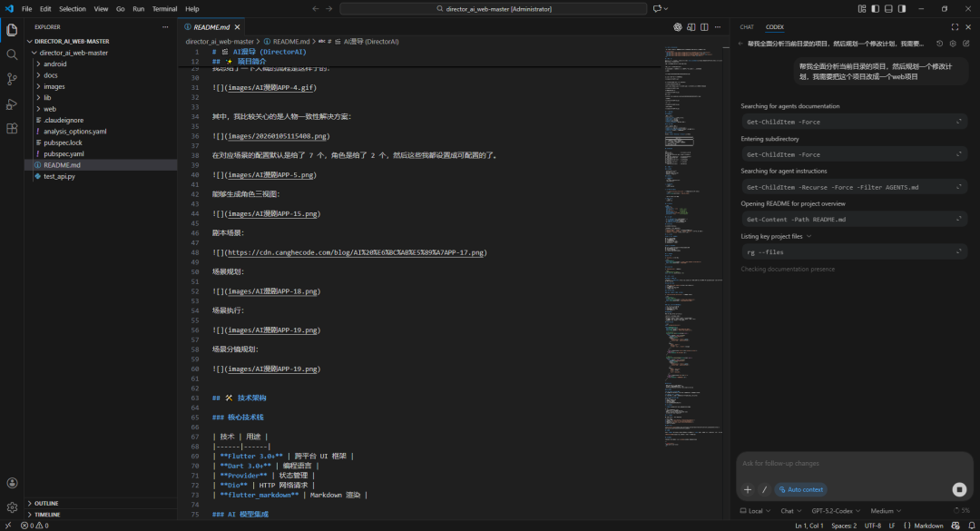Toggle the Auto context chip
The width and height of the screenshot is (980, 531).
(x=800, y=490)
